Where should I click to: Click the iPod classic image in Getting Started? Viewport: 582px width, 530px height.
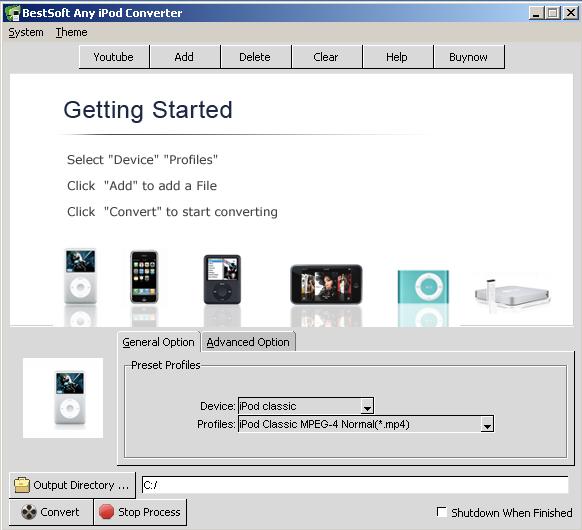coord(80,276)
